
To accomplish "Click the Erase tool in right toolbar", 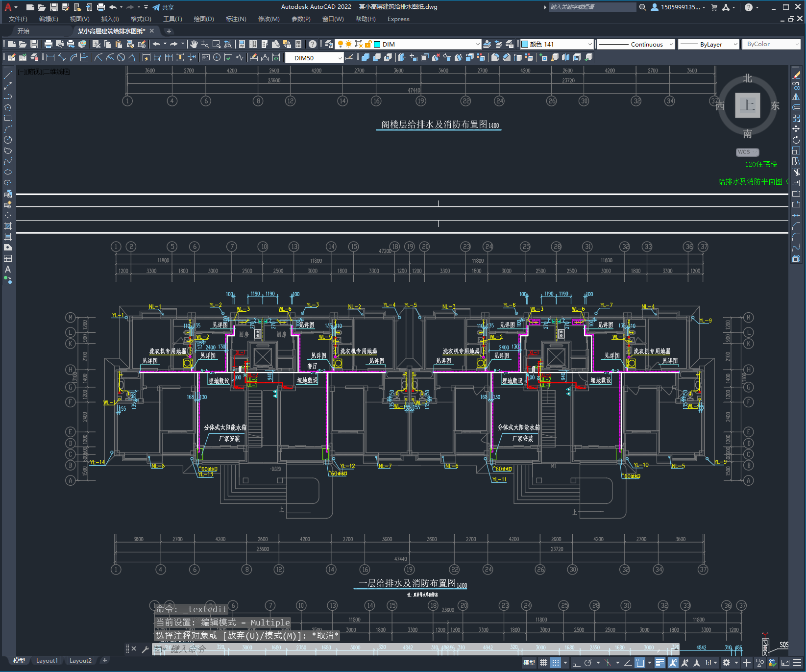I will point(796,75).
